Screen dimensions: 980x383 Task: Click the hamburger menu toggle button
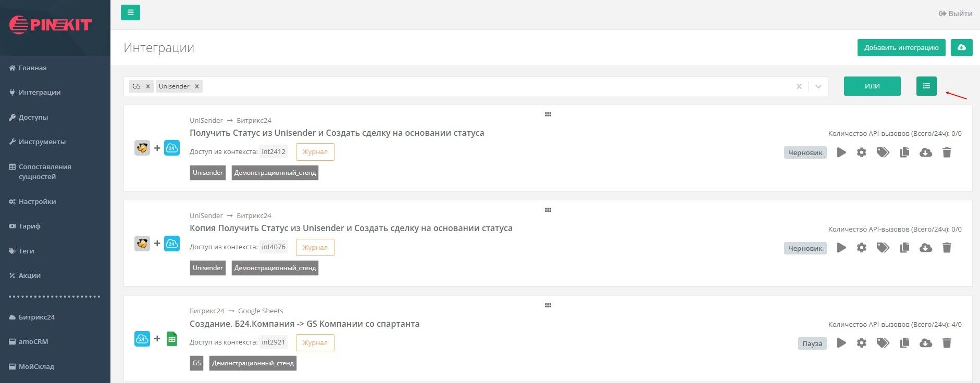(130, 12)
